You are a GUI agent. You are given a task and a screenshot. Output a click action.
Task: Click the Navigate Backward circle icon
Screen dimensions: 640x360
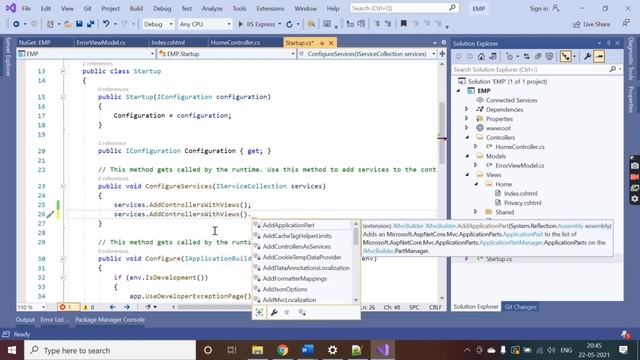coord(16,24)
